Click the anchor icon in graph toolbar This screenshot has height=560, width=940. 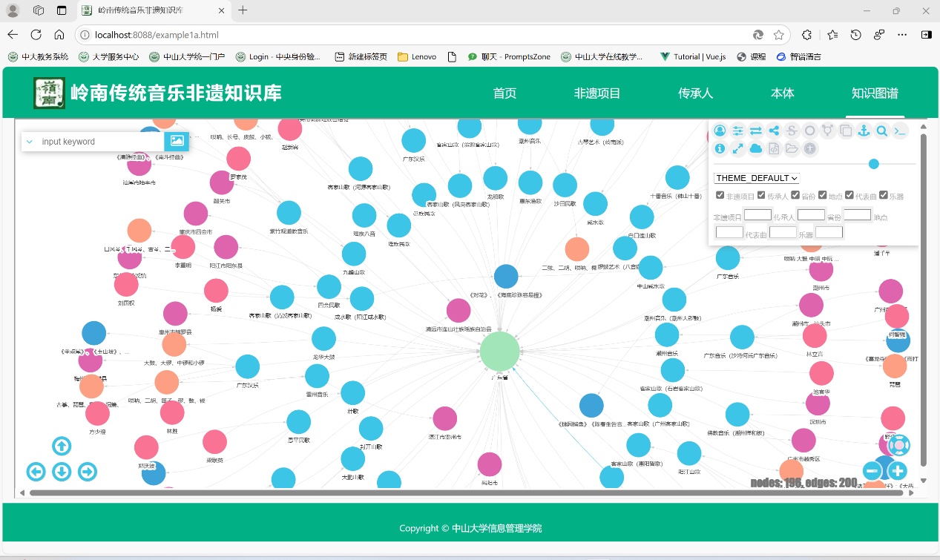pyautogui.click(x=864, y=131)
